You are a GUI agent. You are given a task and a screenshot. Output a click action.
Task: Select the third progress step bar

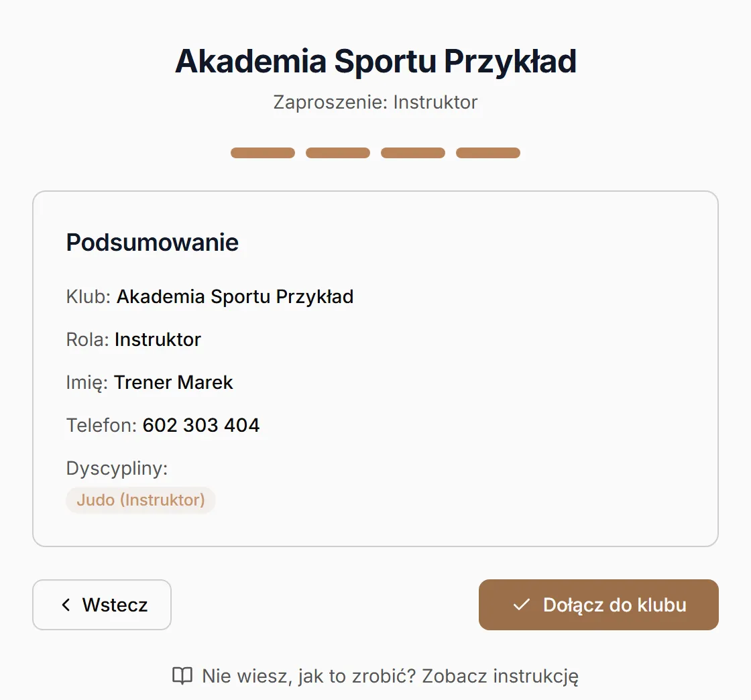tap(413, 153)
